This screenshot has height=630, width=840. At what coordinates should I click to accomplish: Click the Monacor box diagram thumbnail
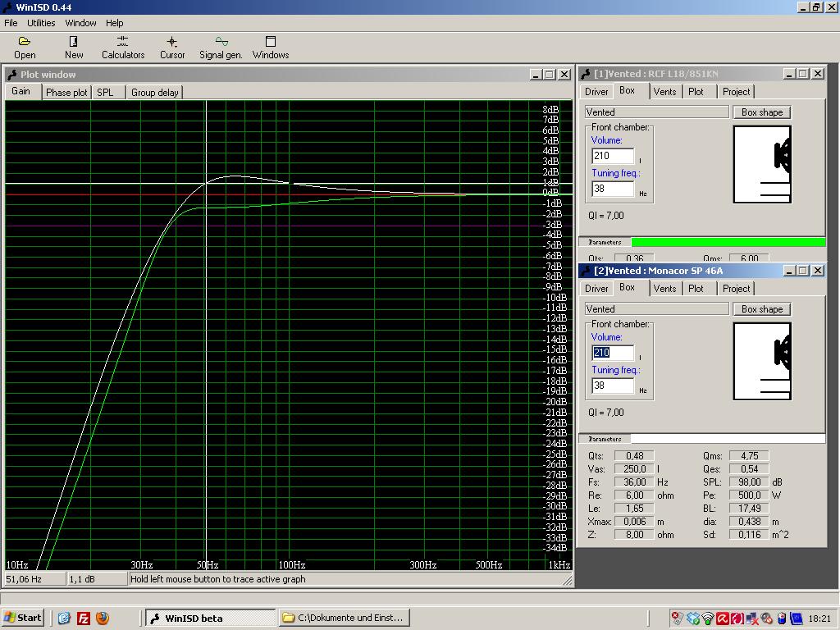click(x=762, y=361)
